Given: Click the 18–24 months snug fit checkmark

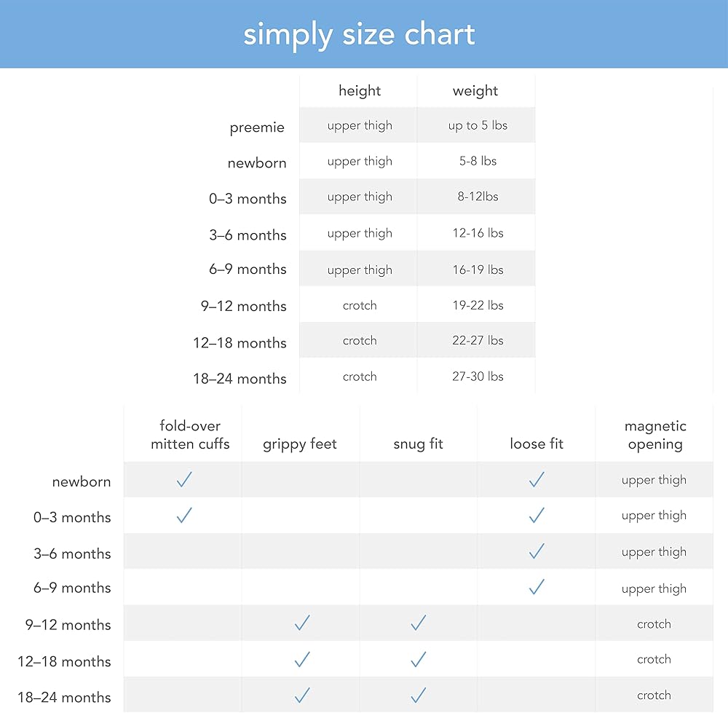Looking at the screenshot, I should click(x=418, y=694).
